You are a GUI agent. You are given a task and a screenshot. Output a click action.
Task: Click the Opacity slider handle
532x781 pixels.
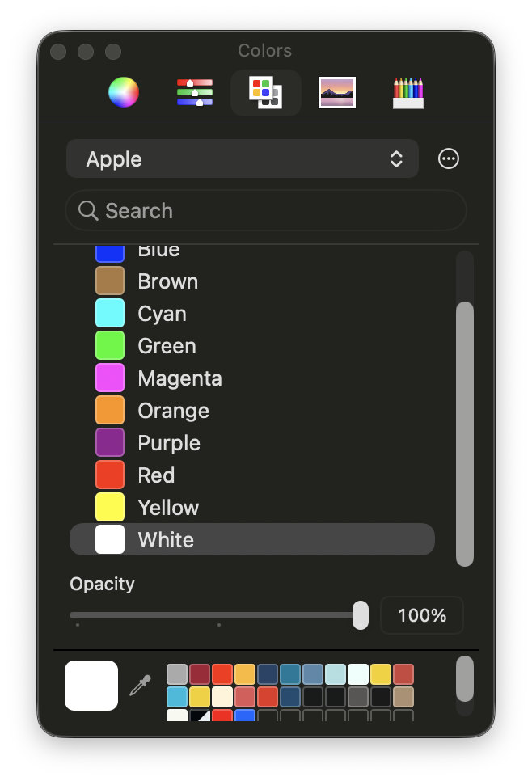(x=361, y=615)
